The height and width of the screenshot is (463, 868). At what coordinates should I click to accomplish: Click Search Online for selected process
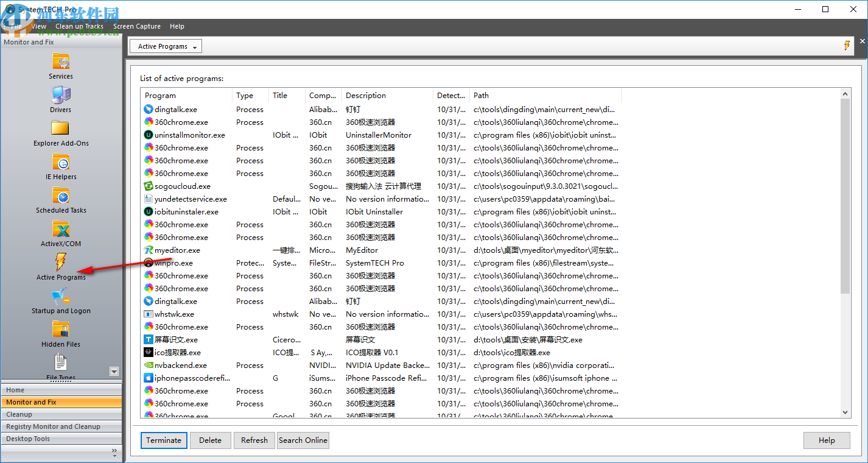coord(303,440)
